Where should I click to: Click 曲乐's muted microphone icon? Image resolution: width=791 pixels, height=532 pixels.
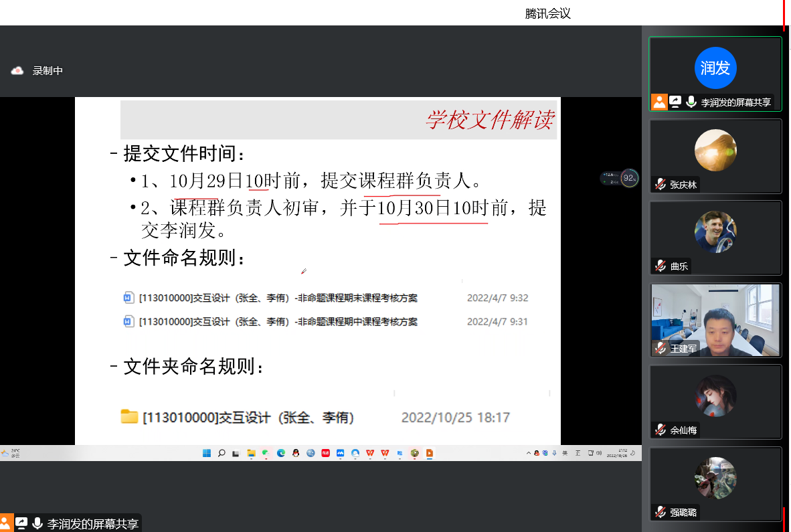(661, 266)
